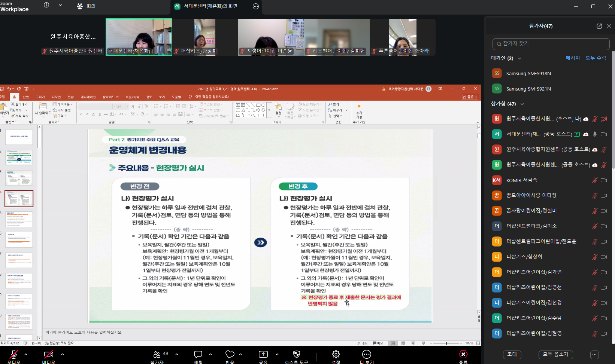Image resolution: width=615 pixels, height=364 pixels.
Task: Turn on camera with 비디오 button
Action: click(48, 355)
